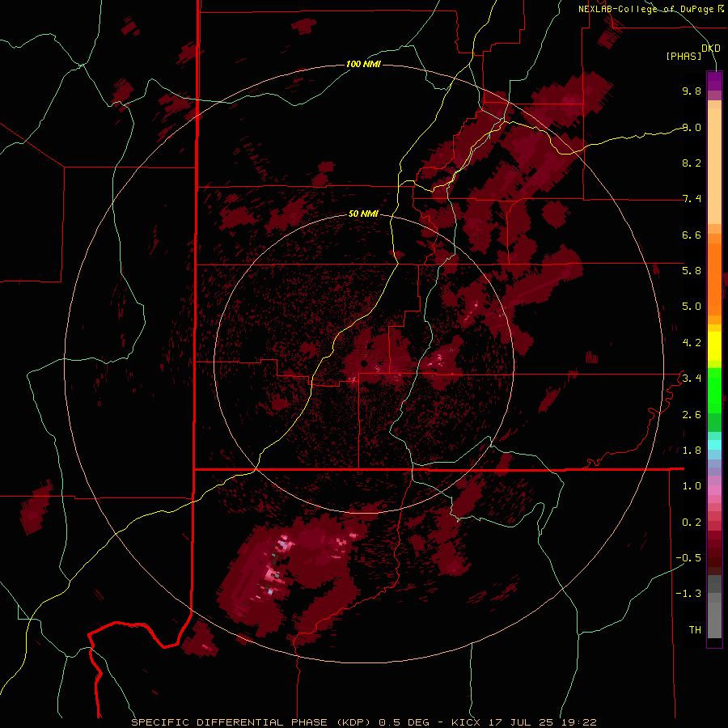Click the 6.6 value on color scale
This screenshot has width=728, height=728.
point(692,235)
